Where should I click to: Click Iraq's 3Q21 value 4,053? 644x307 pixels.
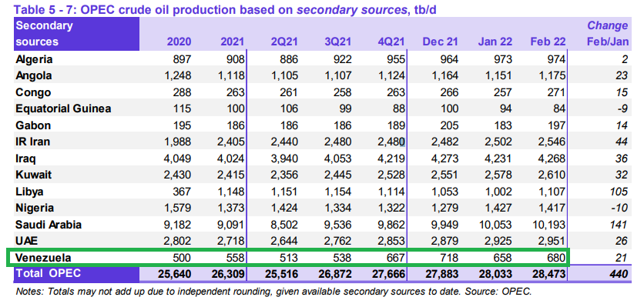click(x=337, y=159)
